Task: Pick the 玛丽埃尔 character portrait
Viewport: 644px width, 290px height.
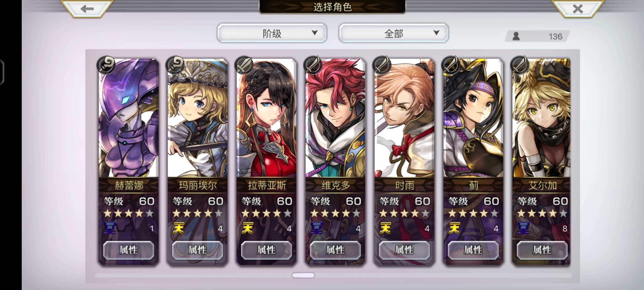Action: (x=197, y=118)
